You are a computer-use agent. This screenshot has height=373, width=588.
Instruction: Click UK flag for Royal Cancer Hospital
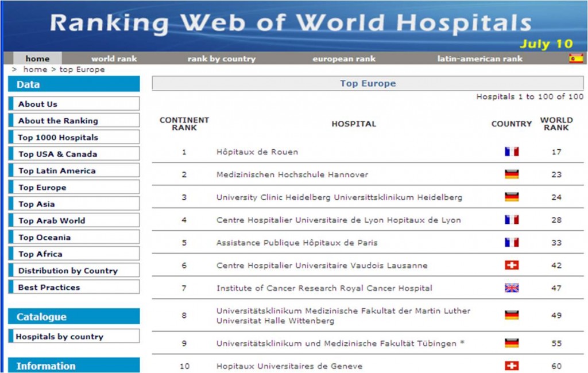pos(511,288)
